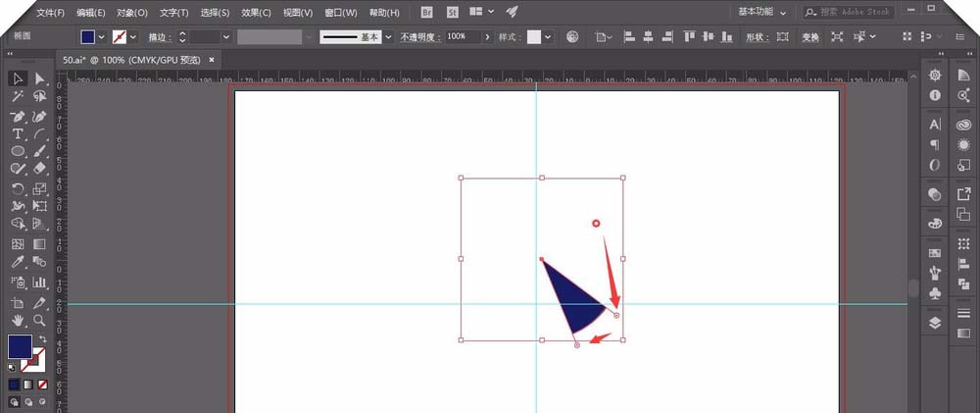Select the Scale tool

pyautogui.click(x=39, y=188)
